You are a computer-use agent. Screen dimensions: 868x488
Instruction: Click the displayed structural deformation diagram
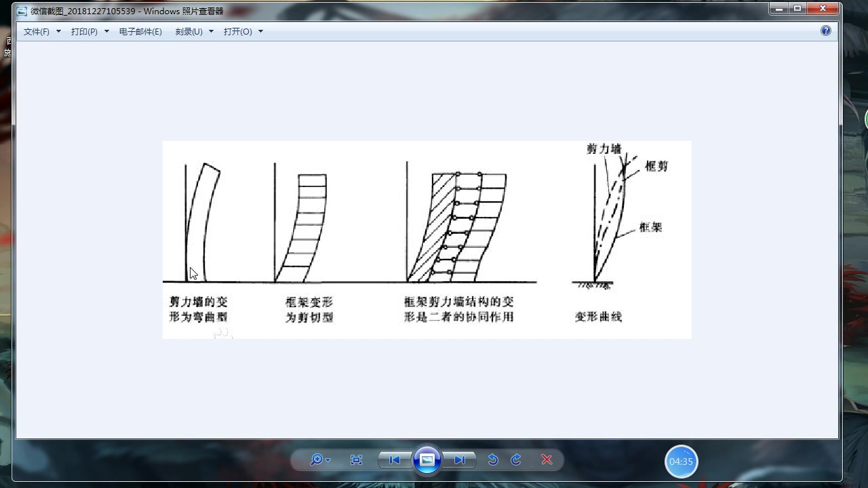(x=427, y=240)
